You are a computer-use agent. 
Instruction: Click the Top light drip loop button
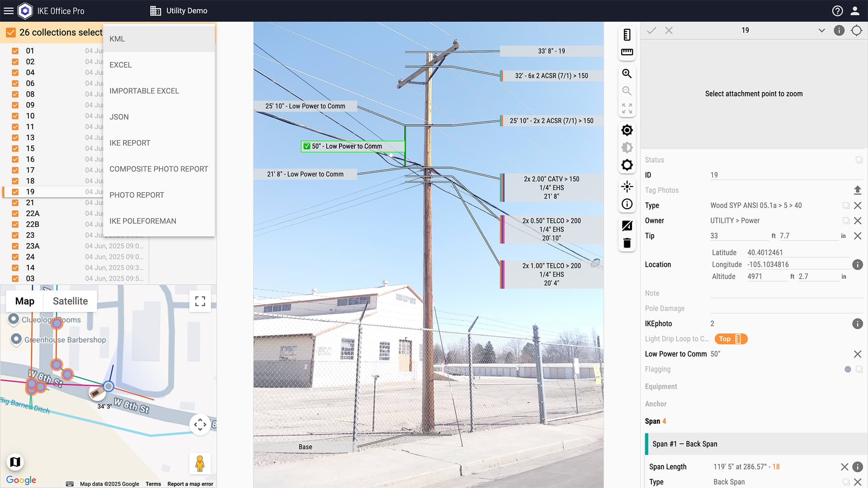coord(731,339)
